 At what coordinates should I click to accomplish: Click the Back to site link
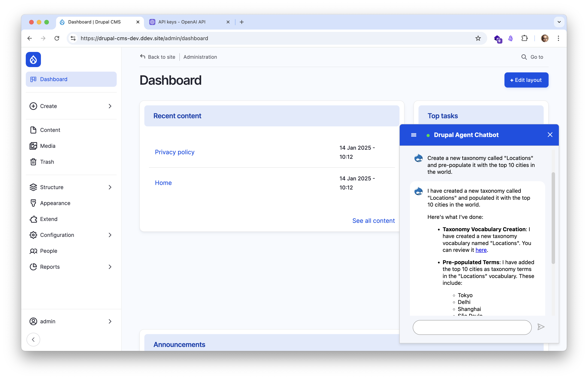(157, 57)
